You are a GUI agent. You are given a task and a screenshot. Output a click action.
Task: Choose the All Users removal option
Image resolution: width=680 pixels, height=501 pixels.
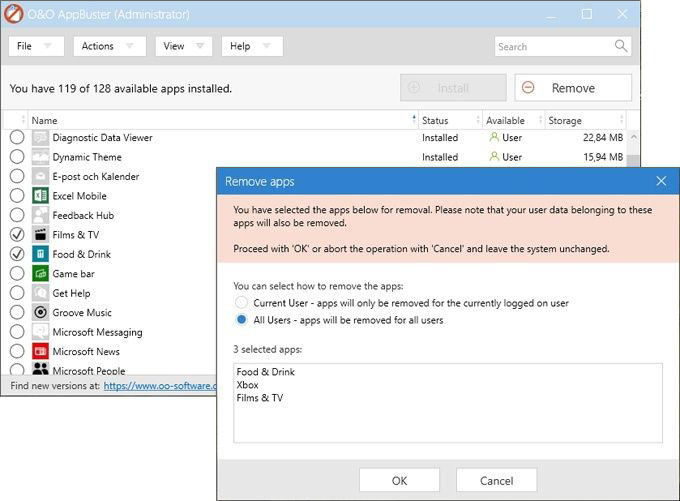[x=241, y=320]
